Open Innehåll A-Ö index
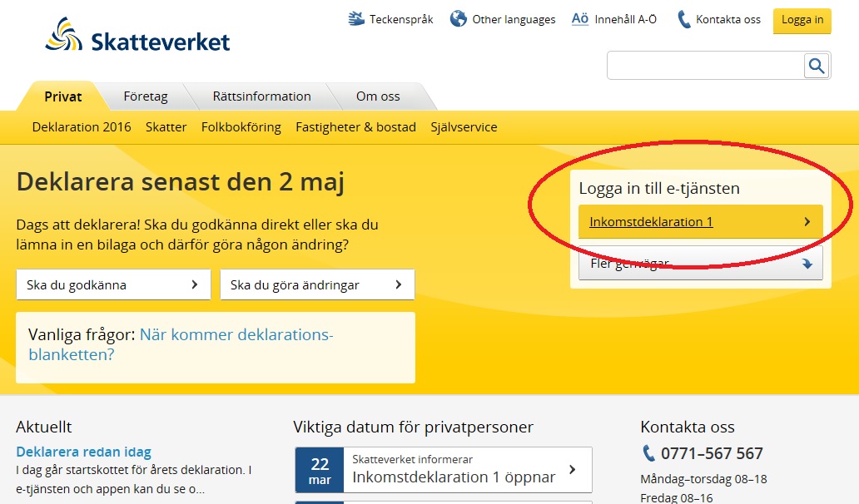The image size is (859, 504). (x=626, y=20)
